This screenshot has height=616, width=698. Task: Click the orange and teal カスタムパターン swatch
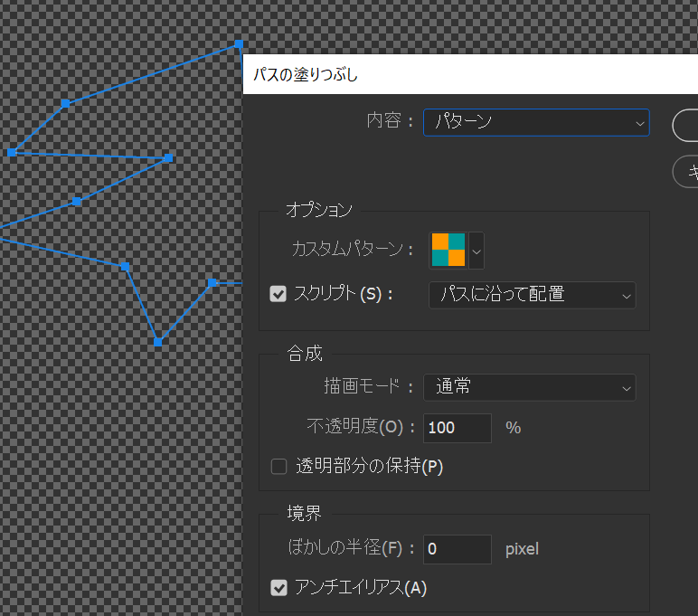pyautogui.click(x=448, y=250)
